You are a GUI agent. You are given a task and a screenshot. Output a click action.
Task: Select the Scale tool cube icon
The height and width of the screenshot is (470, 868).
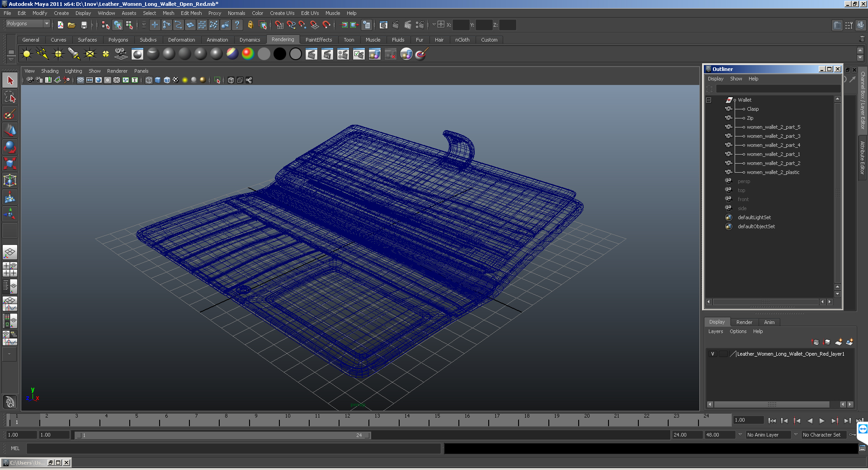click(10, 163)
